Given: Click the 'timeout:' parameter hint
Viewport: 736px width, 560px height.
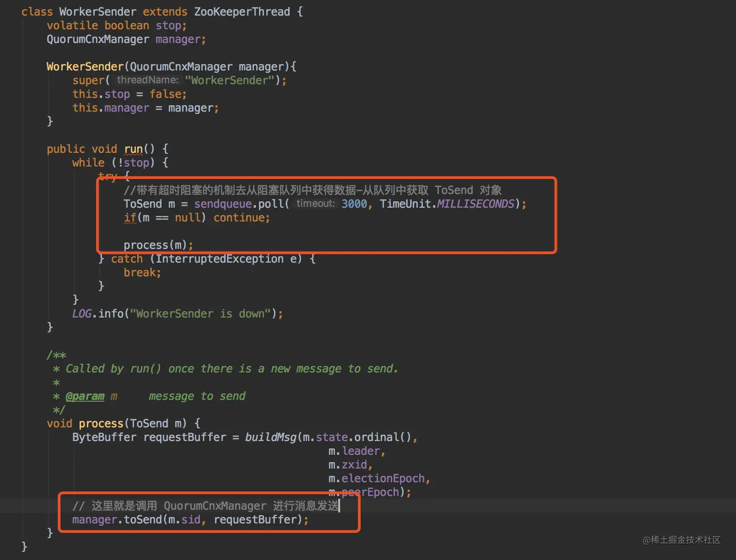Looking at the screenshot, I should pyautogui.click(x=315, y=203).
